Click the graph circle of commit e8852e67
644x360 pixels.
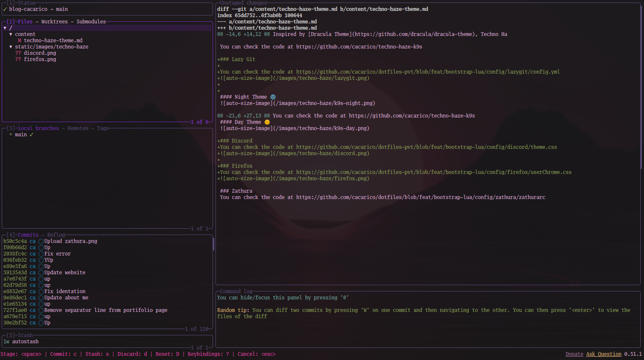(41, 291)
